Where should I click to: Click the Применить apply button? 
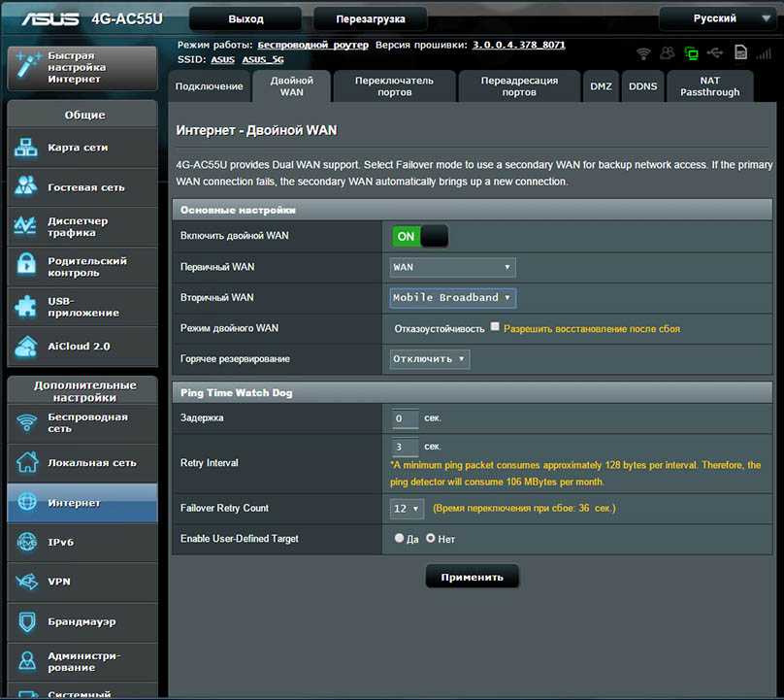(472, 577)
